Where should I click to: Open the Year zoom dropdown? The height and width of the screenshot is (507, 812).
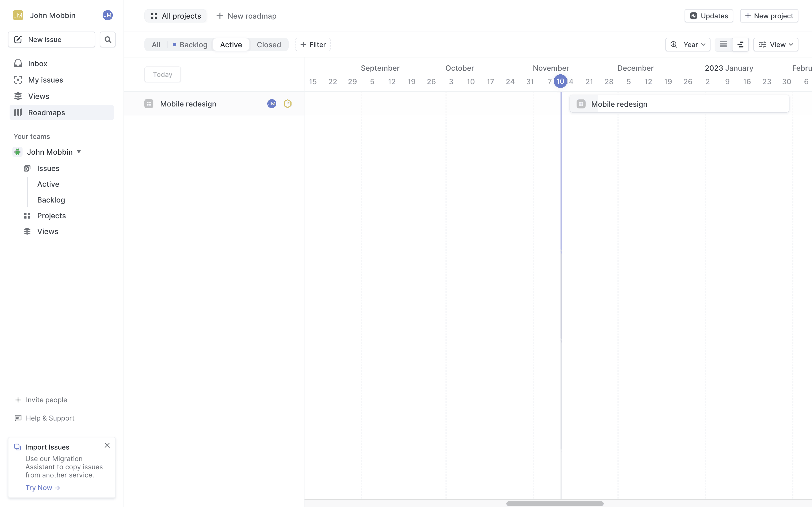pyautogui.click(x=687, y=45)
